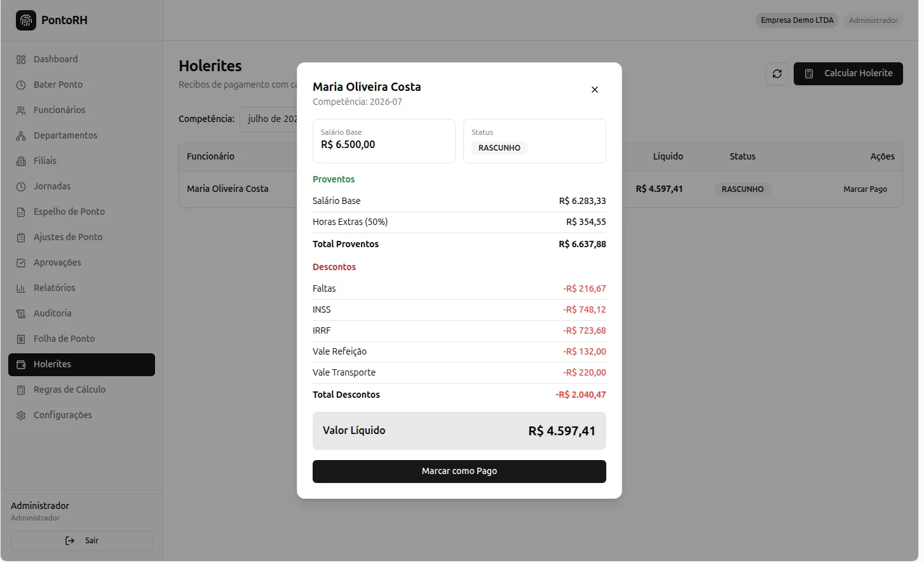Click the Líquido R$ 4.597,41 table cell
Image resolution: width=924 pixels, height=563 pixels.
tap(659, 189)
